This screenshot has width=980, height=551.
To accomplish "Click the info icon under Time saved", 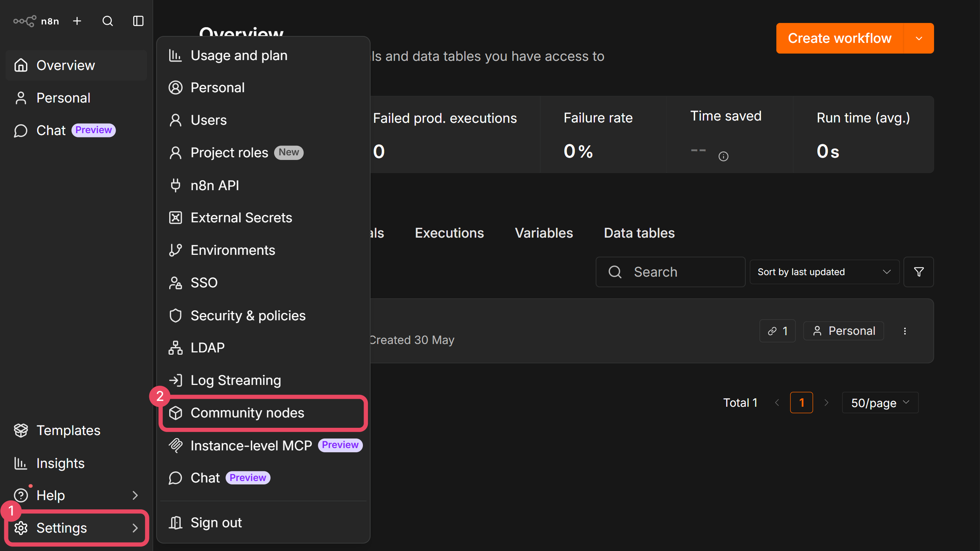I will (x=724, y=156).
